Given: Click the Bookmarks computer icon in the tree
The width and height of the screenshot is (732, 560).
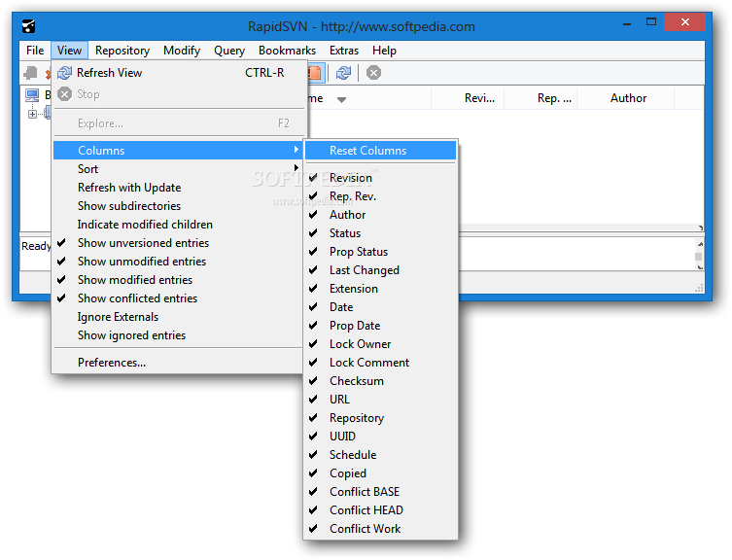Looking at the screenshot, I should point(32,95).
